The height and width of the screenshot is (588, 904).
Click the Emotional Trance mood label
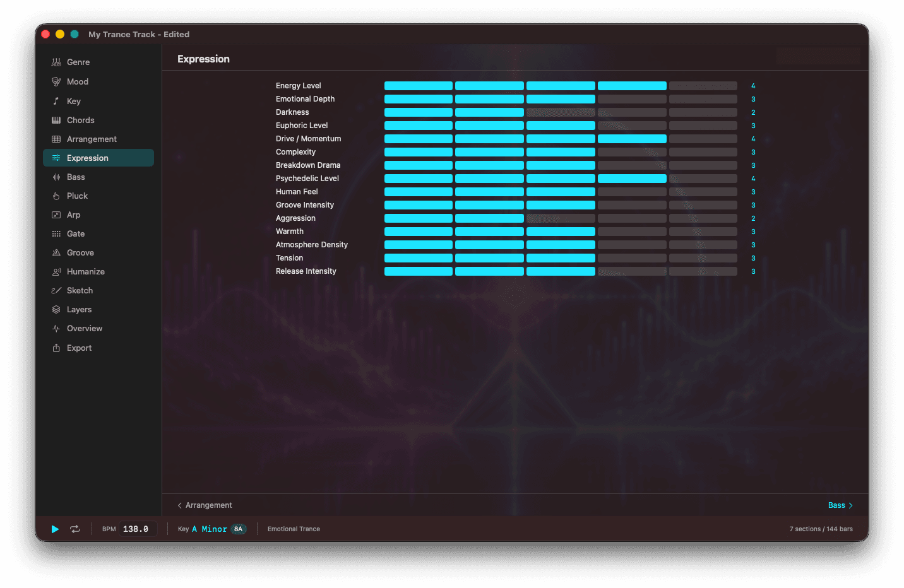click(x=294, y=529)
